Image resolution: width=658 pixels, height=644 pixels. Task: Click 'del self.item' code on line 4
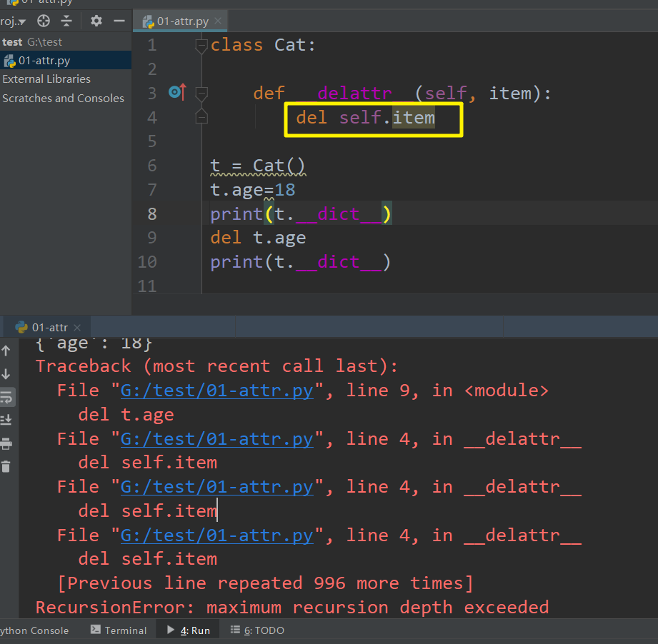tap(365, 117)
